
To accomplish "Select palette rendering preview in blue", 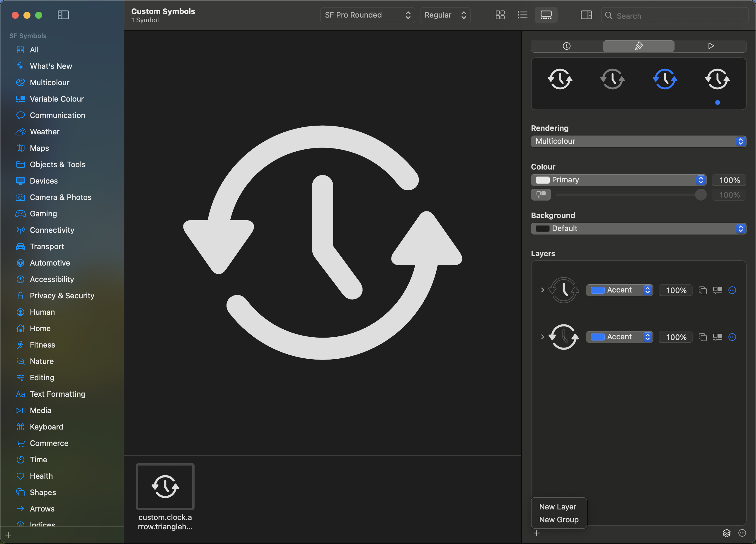I will 665,79.
